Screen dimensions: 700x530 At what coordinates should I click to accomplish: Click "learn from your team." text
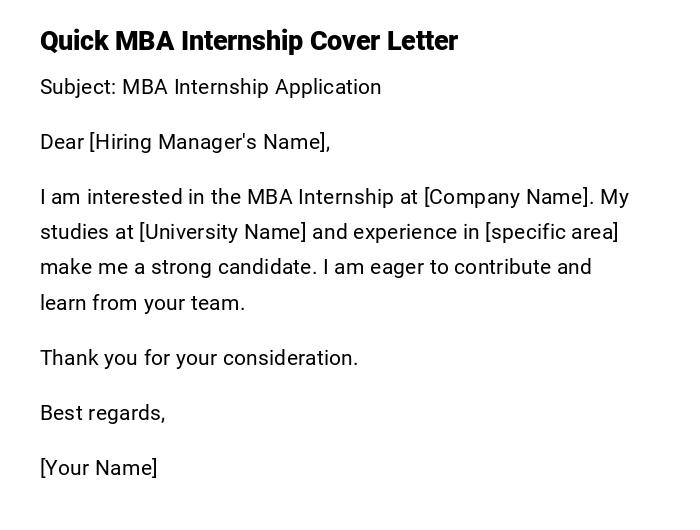click(142, 303)
